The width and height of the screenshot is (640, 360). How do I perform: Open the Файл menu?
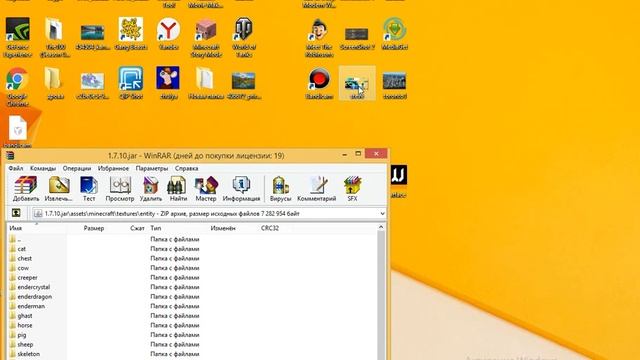[16, 168]
